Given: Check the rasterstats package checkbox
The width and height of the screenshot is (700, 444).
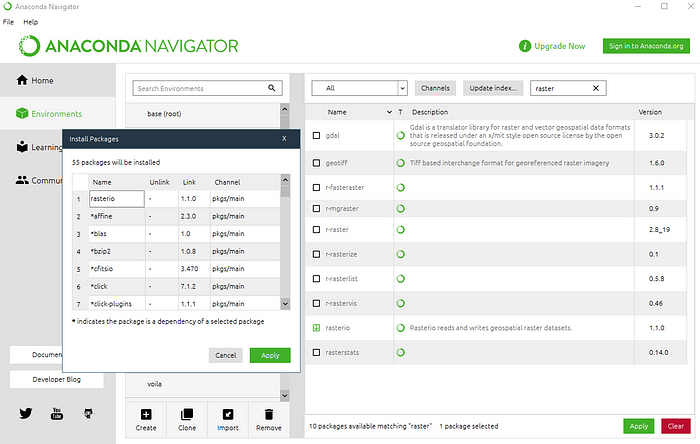Looking at the screenshot, I should coord(317,352).
